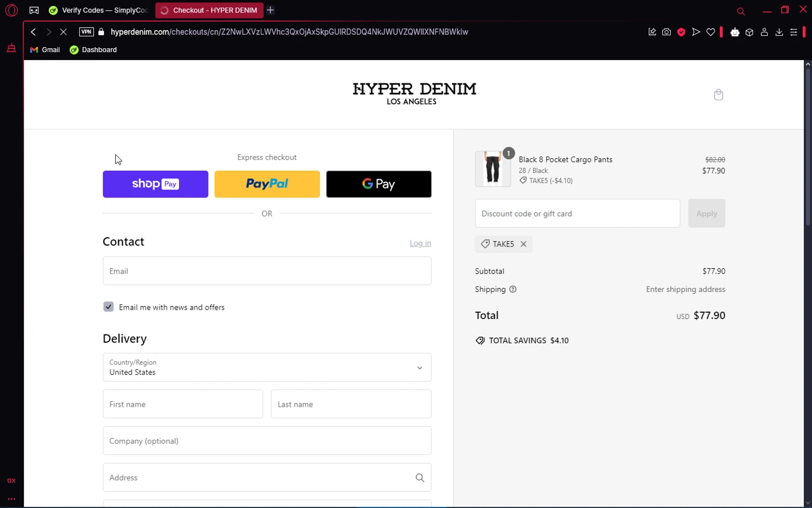Take a snapshot with camera icon
The height and width of the screenshot is (508, 812).
pos(666,32)
